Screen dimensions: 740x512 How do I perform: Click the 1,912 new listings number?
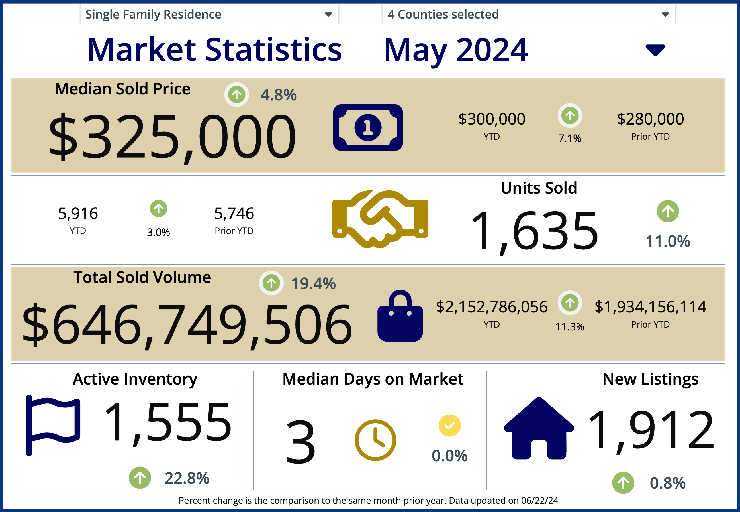(x=650, y=430)
